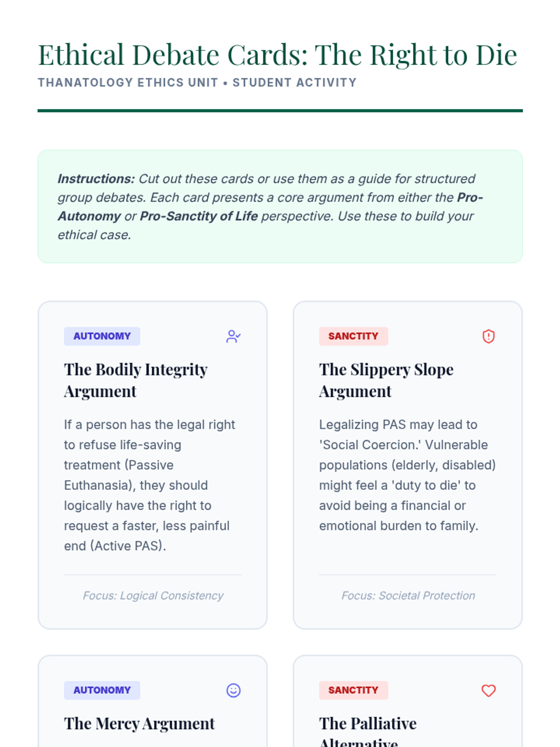Click the shield alert icon on Slippery Slope card
The width and height of the screenshot is (560, 747).
[x=488, y=336]
